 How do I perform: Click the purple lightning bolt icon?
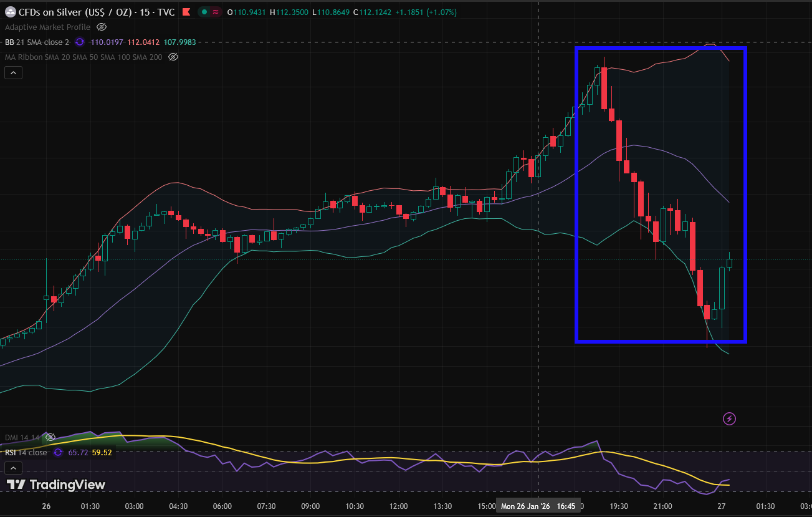click(729, 418)
